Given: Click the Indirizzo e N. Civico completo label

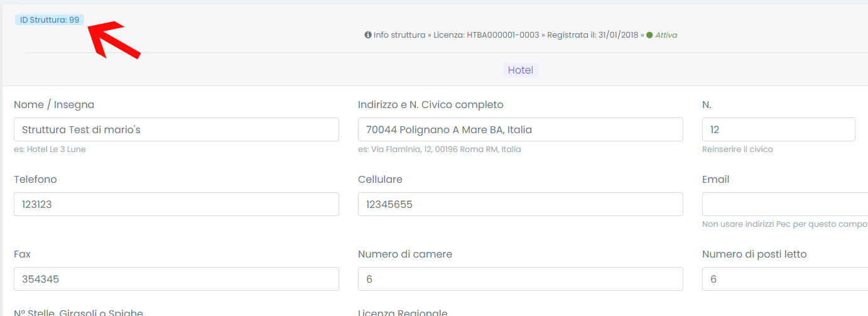Looking at the screenshot, I should 431,105.
